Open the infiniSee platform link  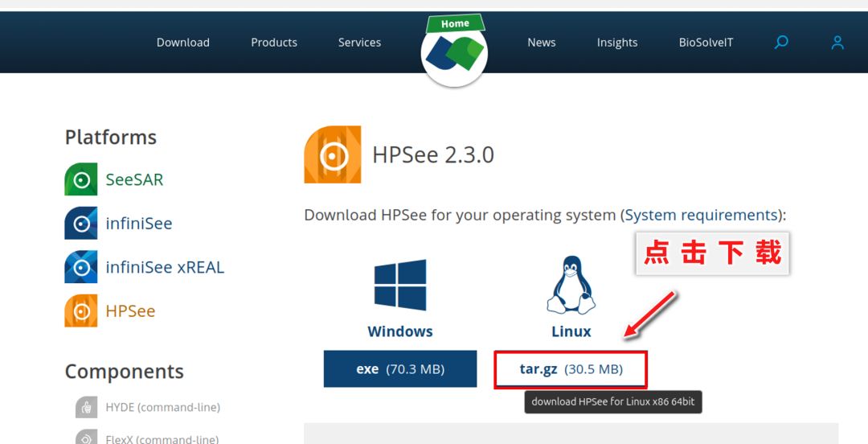139,224
